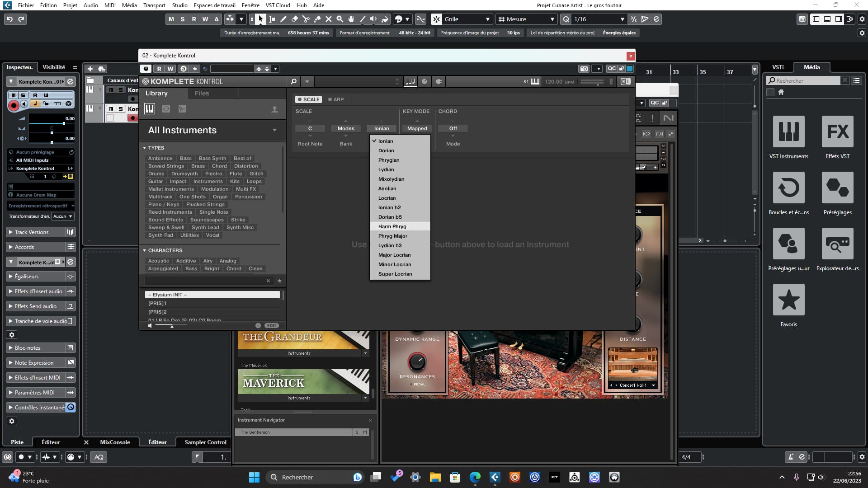868x488 pixels.
Task: Select the One-shots waveform icon in Library
Action: [x=182, y=108]
